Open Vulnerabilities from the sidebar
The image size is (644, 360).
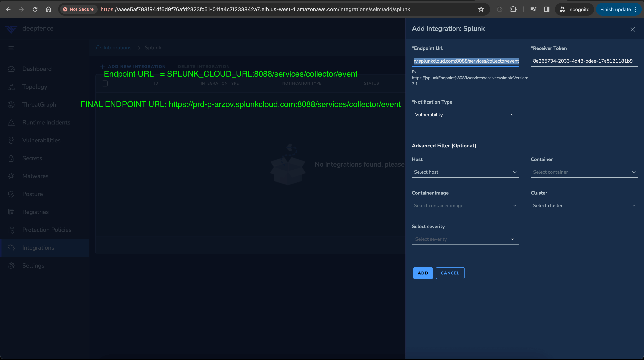tap(45, 140)
